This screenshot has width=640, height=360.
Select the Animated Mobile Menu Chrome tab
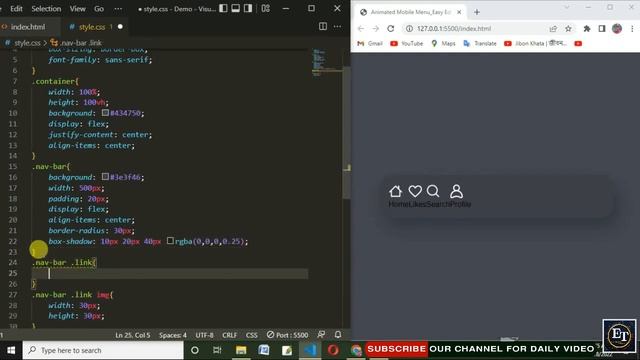[410, 12]
